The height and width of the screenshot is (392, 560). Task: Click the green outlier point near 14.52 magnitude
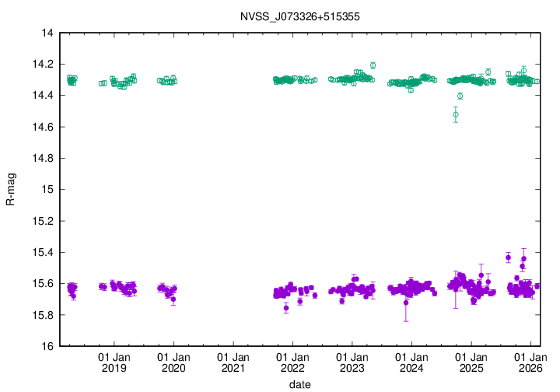tap(456, 114)
